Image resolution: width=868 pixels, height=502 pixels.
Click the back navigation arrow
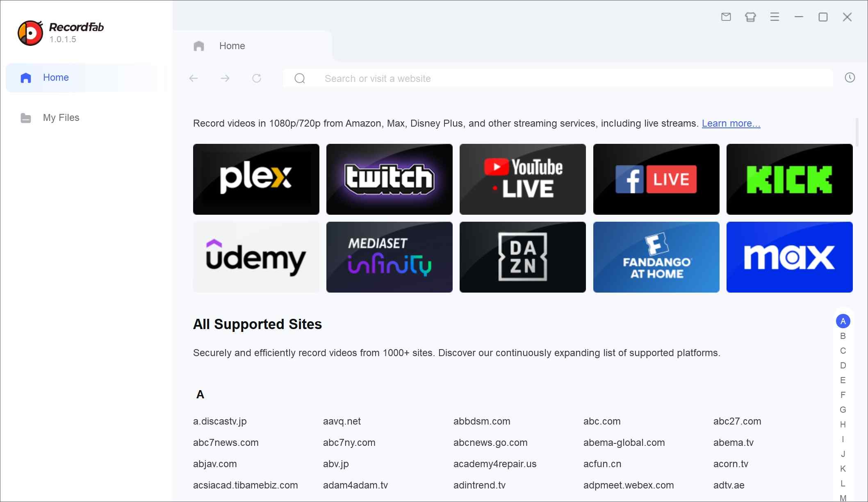193,78
